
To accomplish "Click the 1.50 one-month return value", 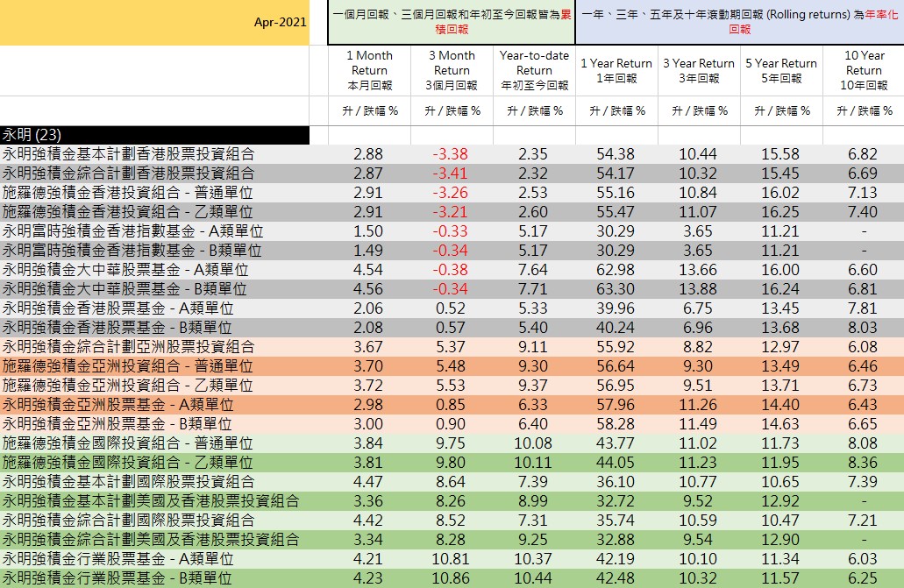I will click(x=368, y=231).
